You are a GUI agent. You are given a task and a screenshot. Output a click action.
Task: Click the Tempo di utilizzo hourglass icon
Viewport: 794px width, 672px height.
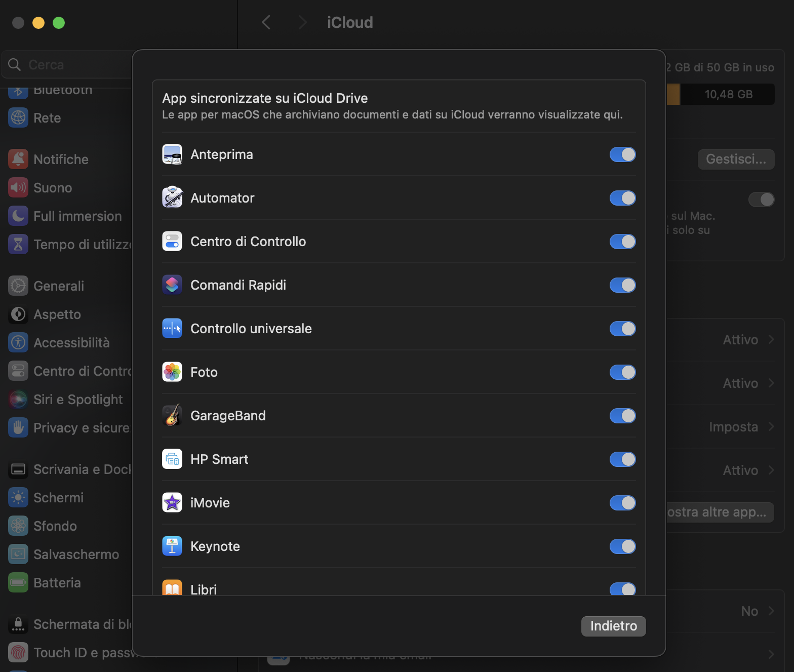(x=18, y=245)
